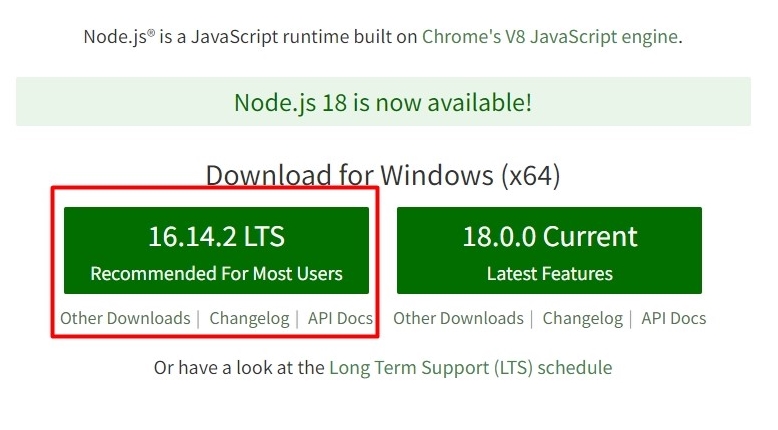The height and width of the screenshot is (430, 778).
Task: Select the 16.14.2 LTS version text
Action: [x=216, y=236]
